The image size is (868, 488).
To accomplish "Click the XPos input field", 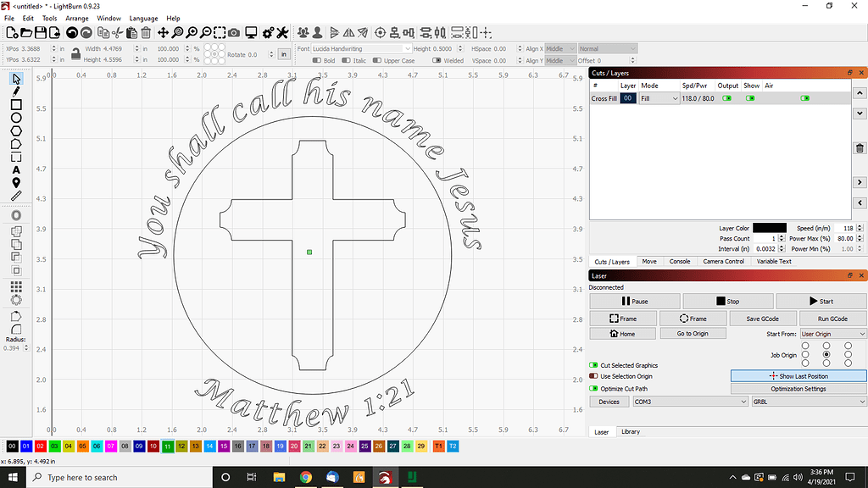I will [x=32, y=48].
